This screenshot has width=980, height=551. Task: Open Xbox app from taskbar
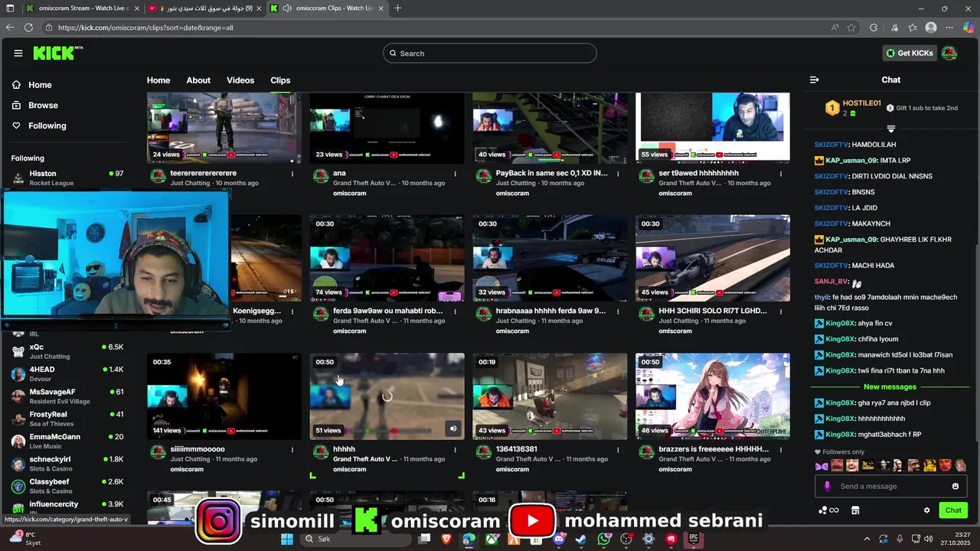pyautogui.click(x=492, y=539)
